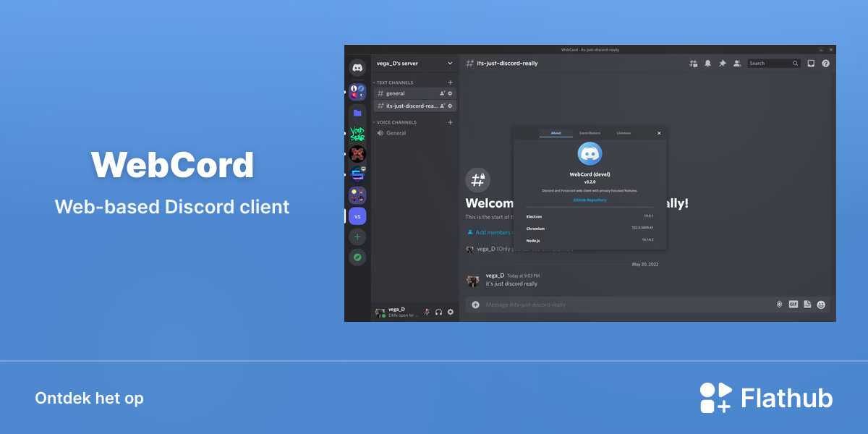
Task: Show pinned messages with the pin icon
Action: click(x=722, y=64)
